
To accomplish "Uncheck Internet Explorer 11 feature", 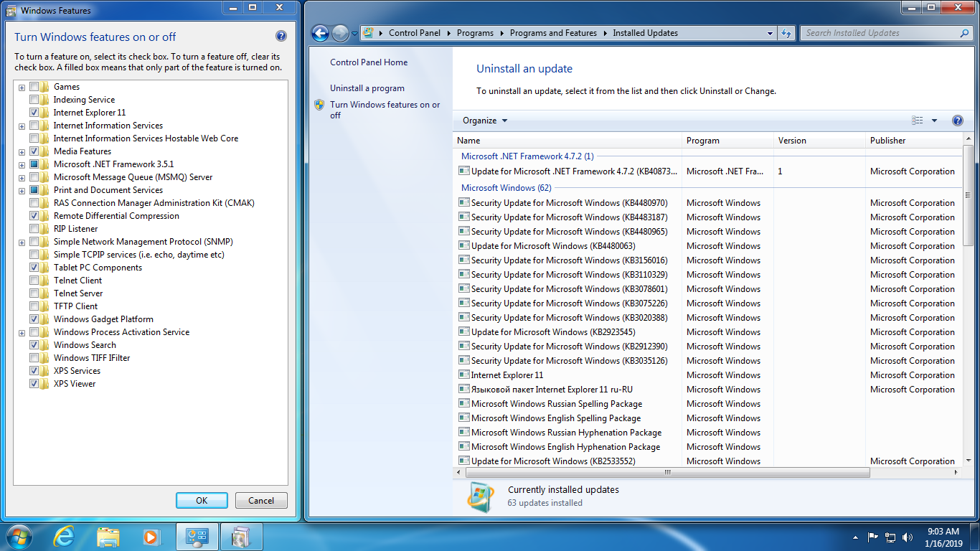I will click(34, 113).
